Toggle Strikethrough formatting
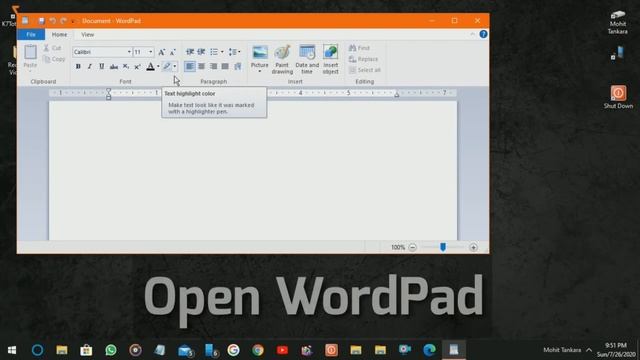Screen dimensions: 640x360 tap(114, 66)
